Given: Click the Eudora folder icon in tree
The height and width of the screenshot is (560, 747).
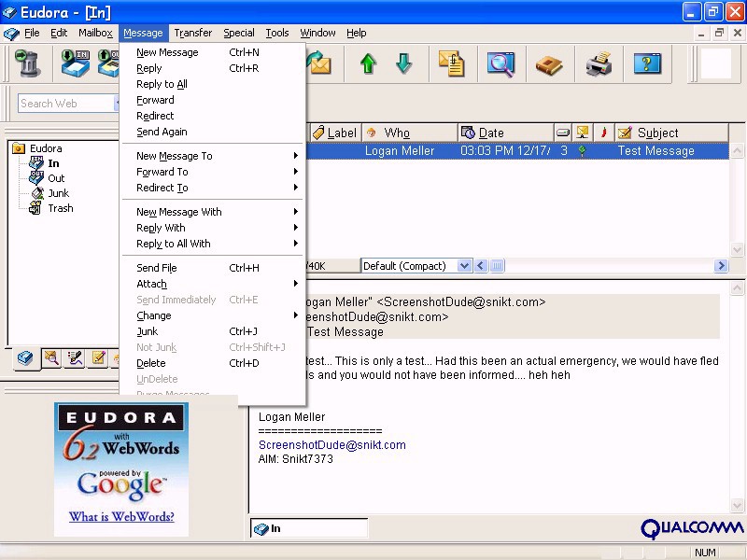Looking at the screenshot, I should (x=18, y=148).
